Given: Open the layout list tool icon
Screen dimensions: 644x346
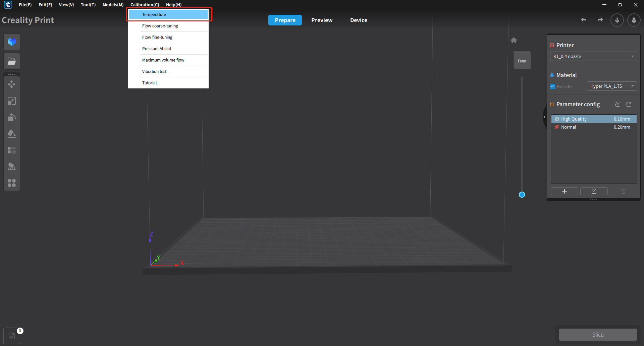Looking at the screenshot, I should 12,150.
